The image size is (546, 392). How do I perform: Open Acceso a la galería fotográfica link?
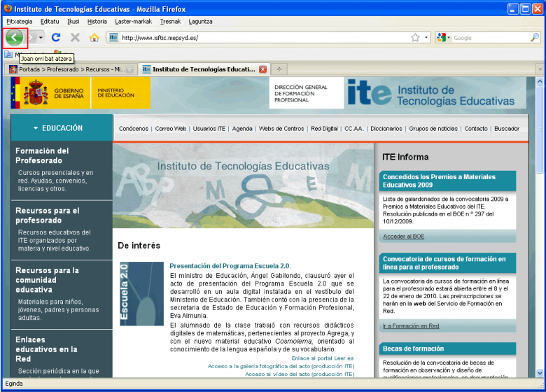281,366
